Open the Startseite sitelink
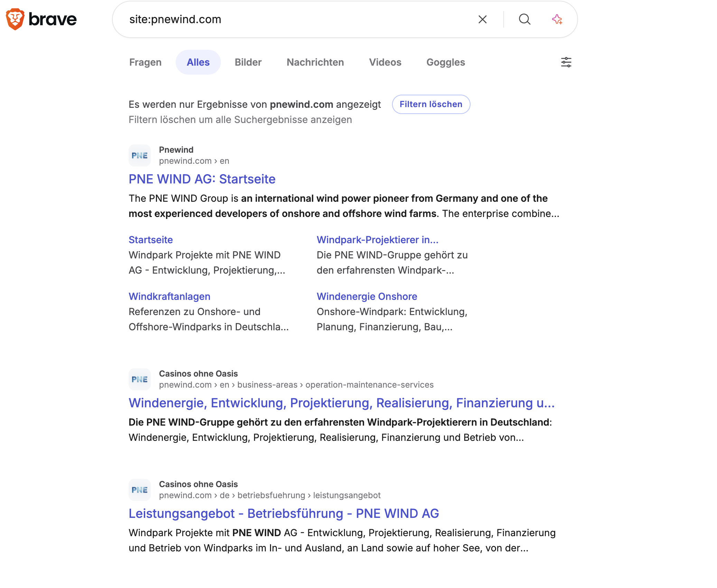 tap(150, 239)
